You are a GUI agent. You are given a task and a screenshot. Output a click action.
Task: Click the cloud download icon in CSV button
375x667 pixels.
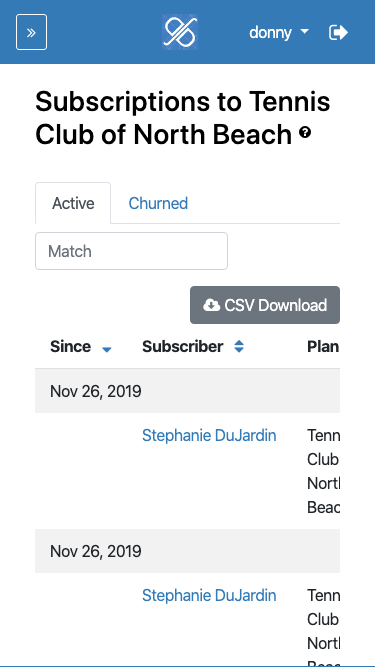pyautogui.click(x=211, y=305)
